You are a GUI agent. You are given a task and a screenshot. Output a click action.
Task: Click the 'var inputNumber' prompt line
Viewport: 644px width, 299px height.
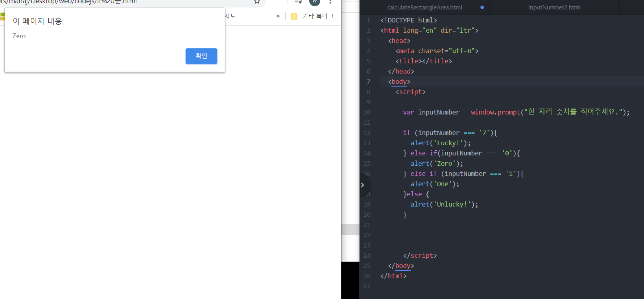(x=516, y=112)
